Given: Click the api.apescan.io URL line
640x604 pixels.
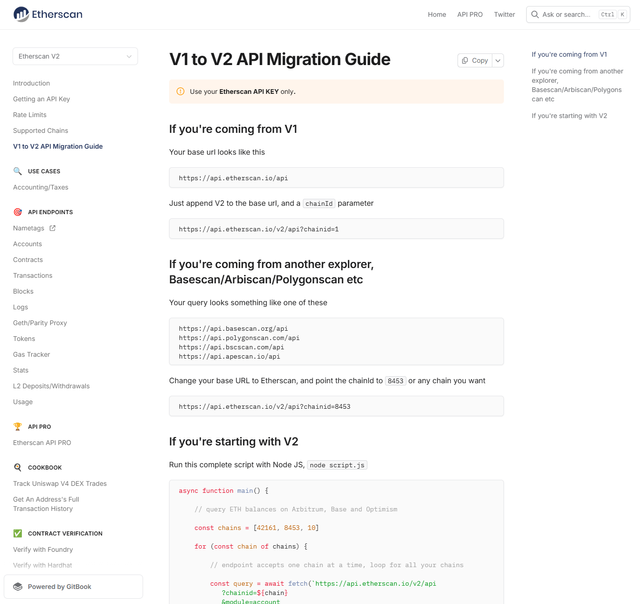Looking at the screenshot, I should click(229, 357).
